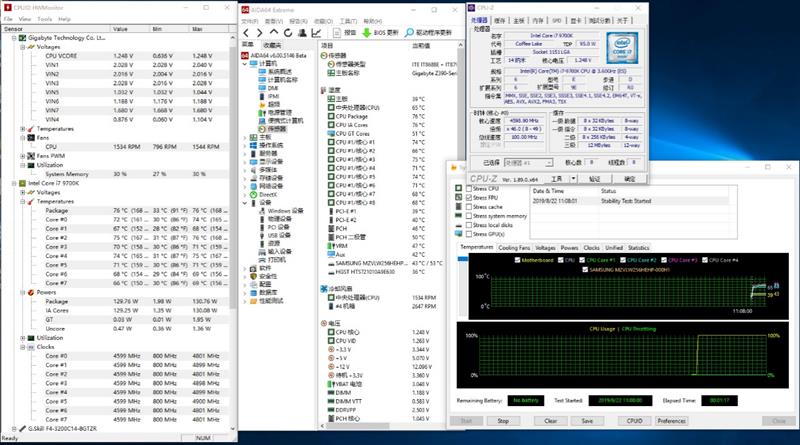Click G.Skill memory icon in HWMonitor
This screenshot has width=800, height=445.
[22, 429]
